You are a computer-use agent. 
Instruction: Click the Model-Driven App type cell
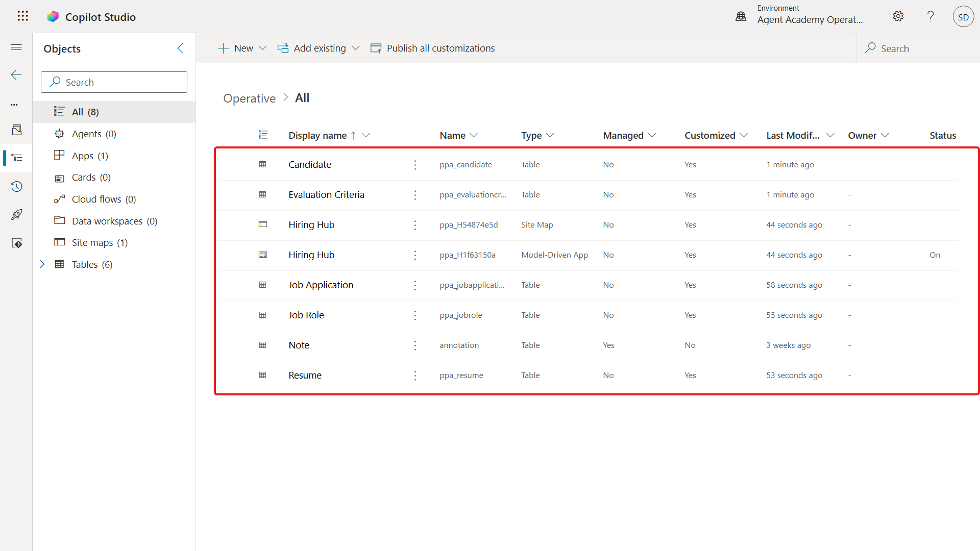(554, 255)
